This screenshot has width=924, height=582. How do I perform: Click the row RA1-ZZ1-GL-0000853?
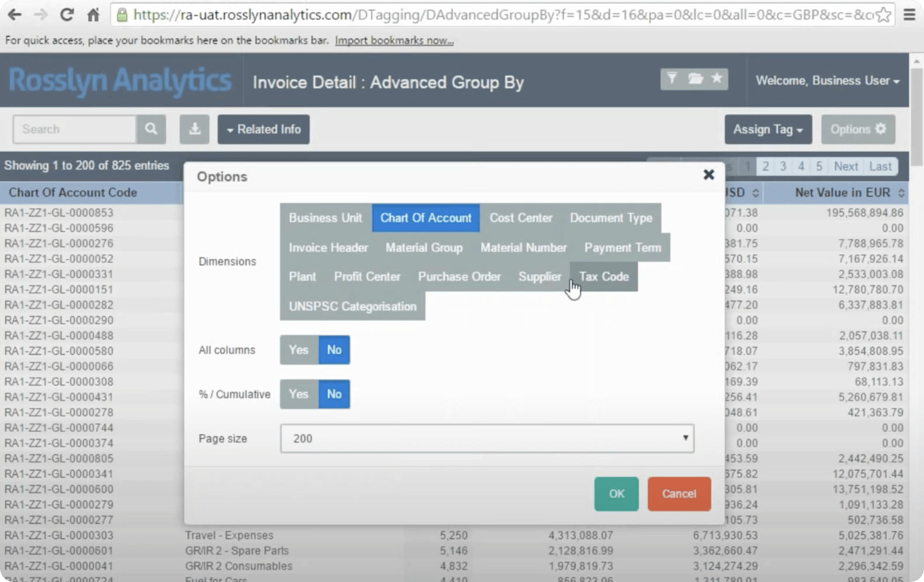click(59, 213)
